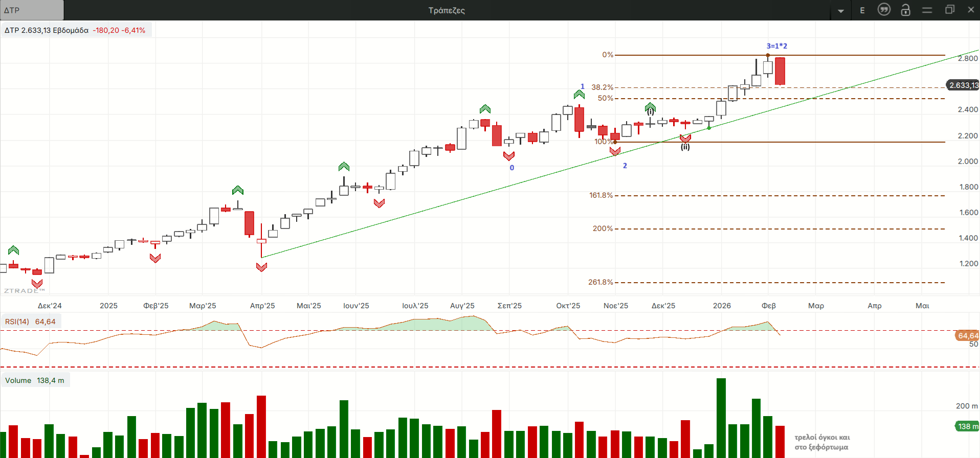
Task: Open the ΔΤΡ Εβδομάδα price legend label
Action: point(75,30)
